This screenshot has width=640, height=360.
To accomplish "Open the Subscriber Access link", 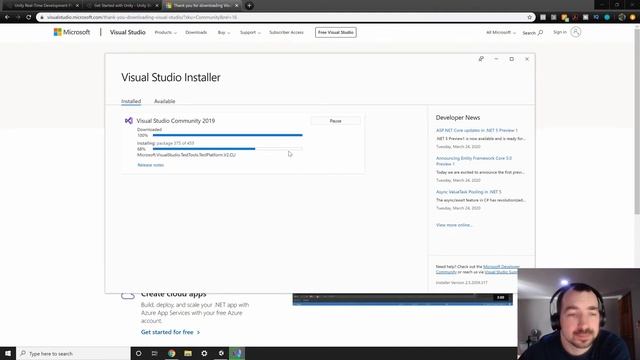I will [286, 32].
